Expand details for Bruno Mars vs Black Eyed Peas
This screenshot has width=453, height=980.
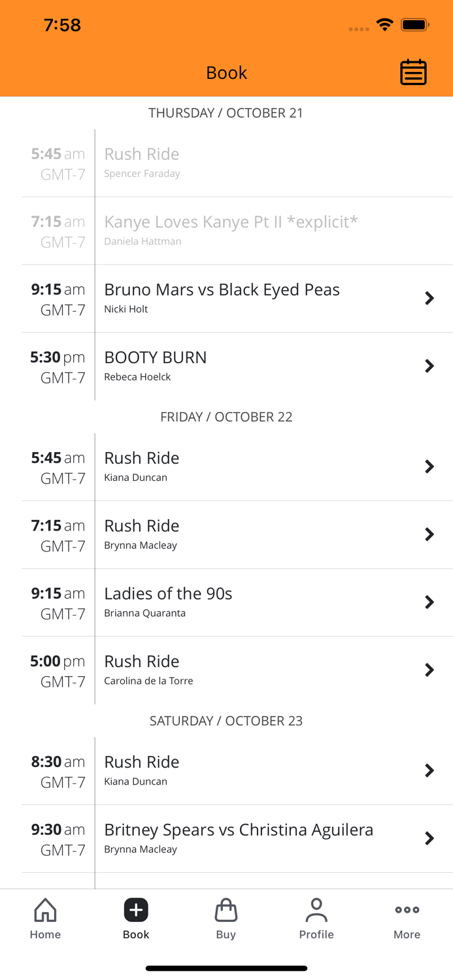click(429, 298)
